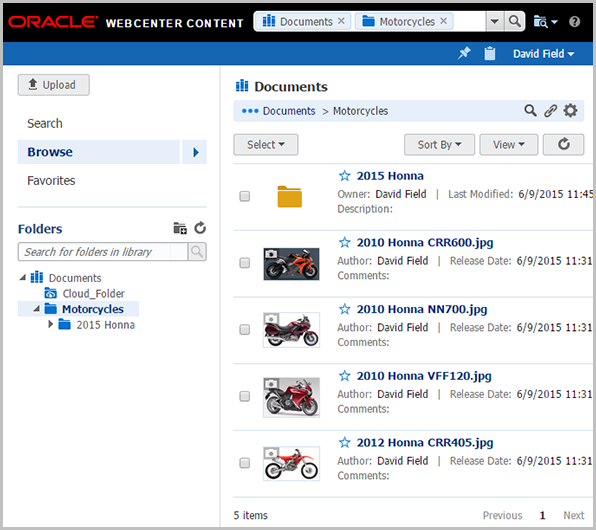
Task: Expand the Browse arrow button
Action: pyautogui.click(x=195, y=152)
